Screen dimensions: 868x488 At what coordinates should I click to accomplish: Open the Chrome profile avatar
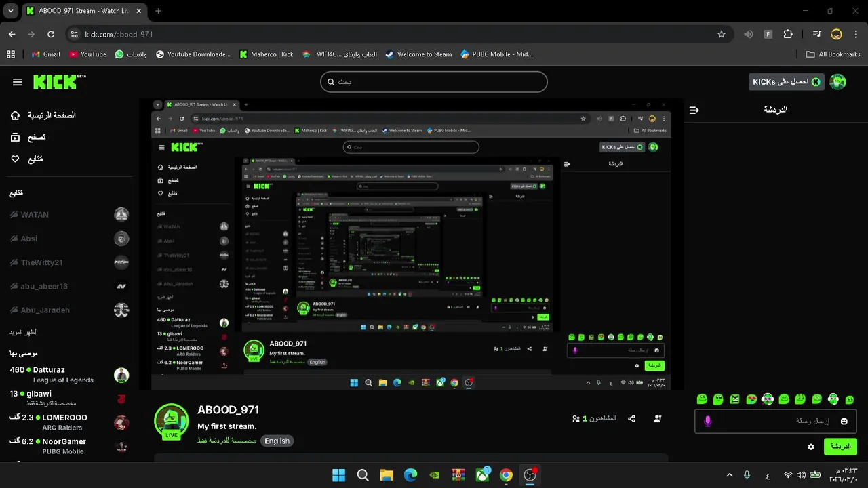[x=837, y=34]
